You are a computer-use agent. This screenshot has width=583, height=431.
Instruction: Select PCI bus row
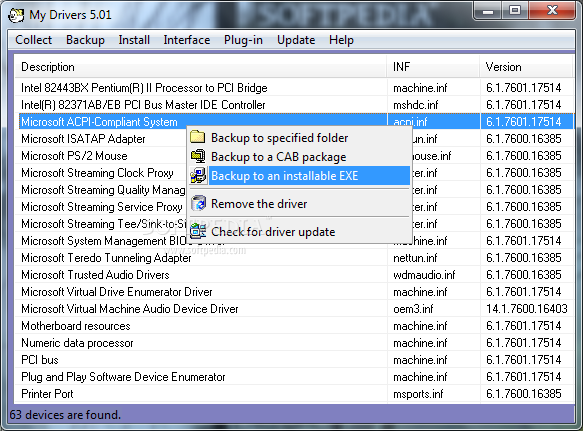[x=295, y=360]
